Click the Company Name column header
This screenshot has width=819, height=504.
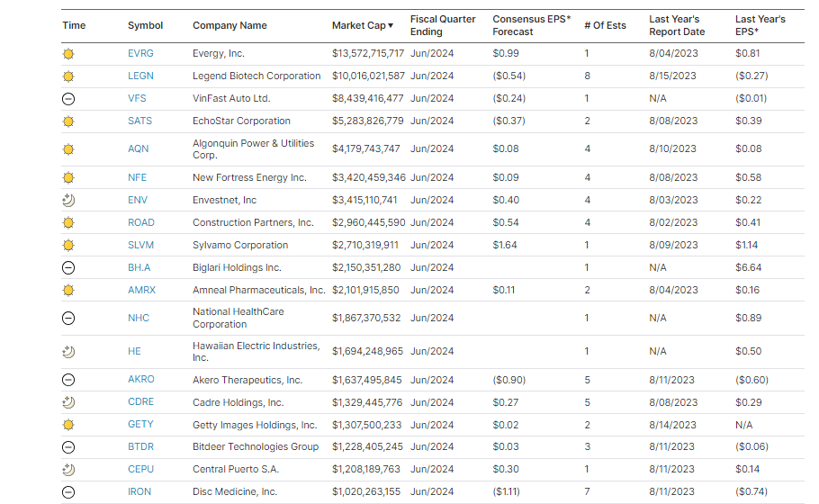pos(229,25)
